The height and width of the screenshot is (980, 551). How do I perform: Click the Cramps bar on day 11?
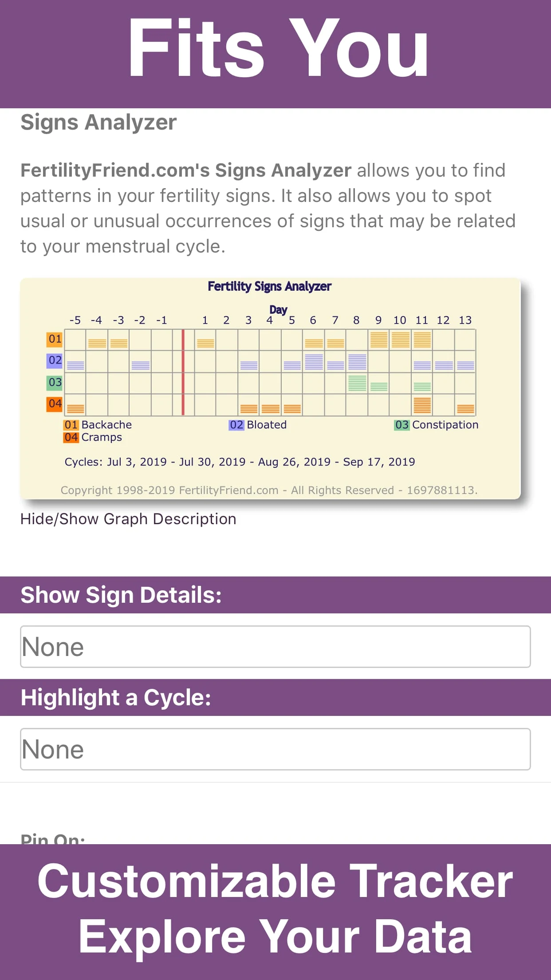422,405
